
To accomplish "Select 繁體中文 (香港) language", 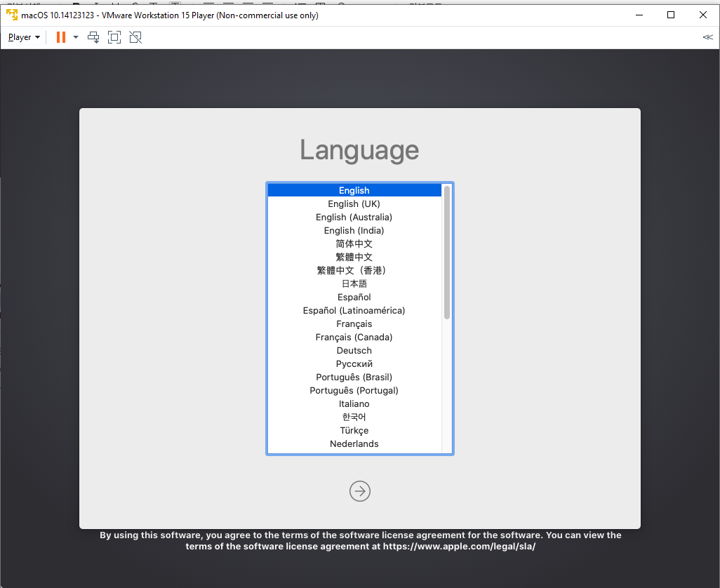I will click(354, 270).
